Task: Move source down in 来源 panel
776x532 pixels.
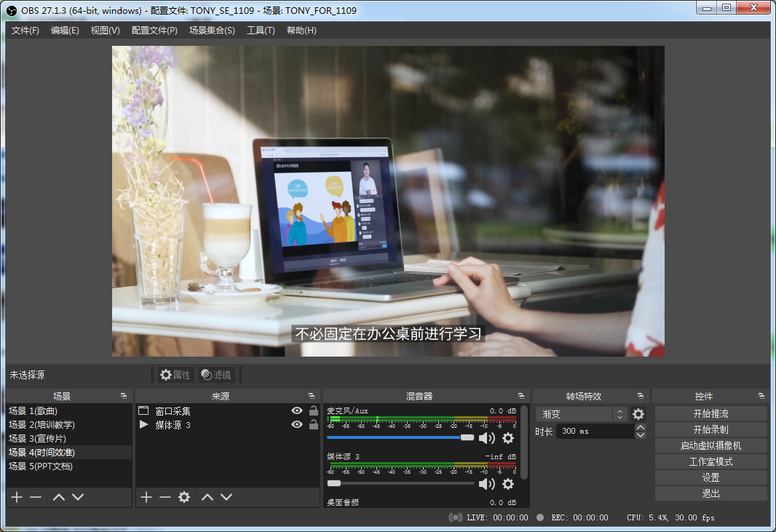Action: [226, 497]
